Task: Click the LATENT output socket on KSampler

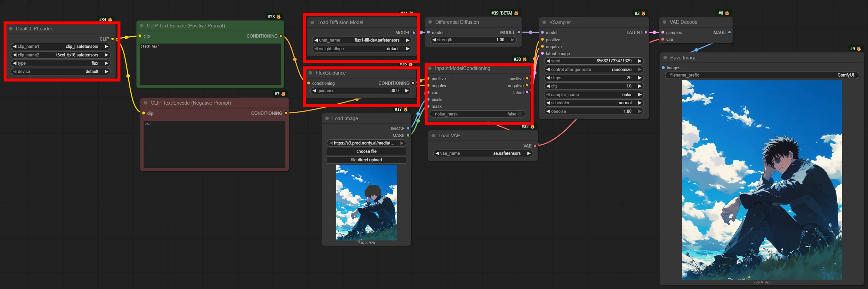Action: (x=646, y=33)
